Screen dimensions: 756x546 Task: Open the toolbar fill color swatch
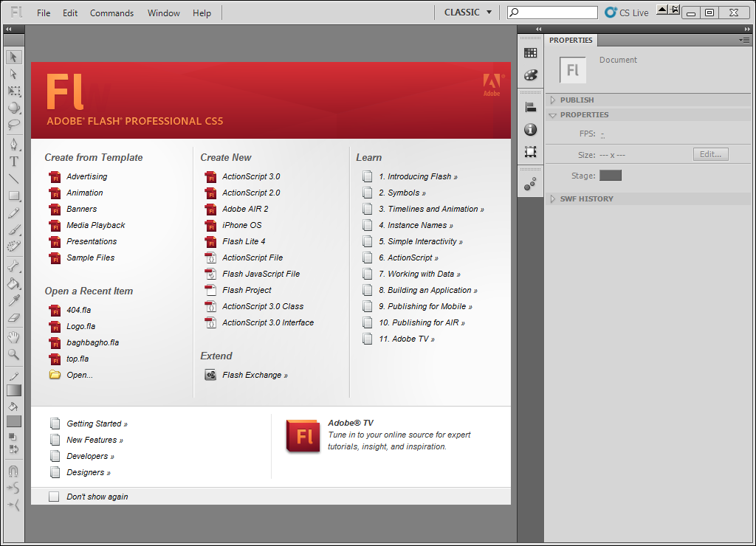(14, 421)
